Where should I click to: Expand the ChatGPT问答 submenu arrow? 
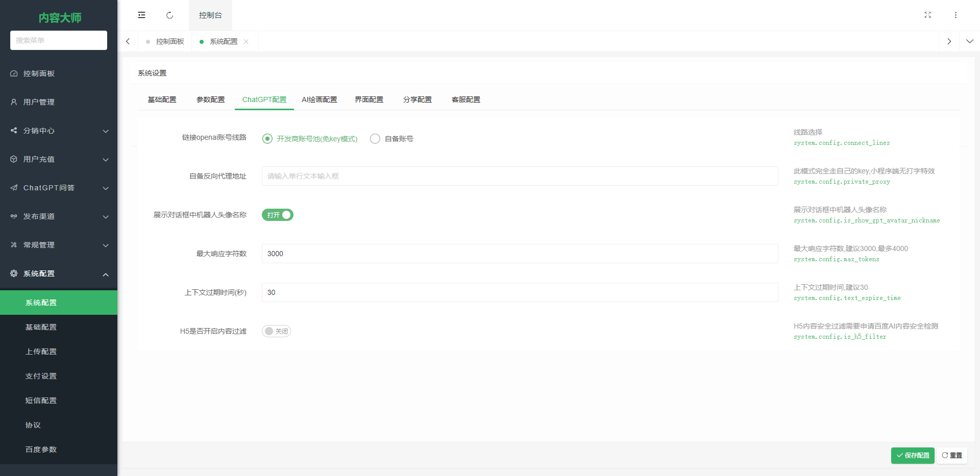pyautogui.click(x=106, y=188)
